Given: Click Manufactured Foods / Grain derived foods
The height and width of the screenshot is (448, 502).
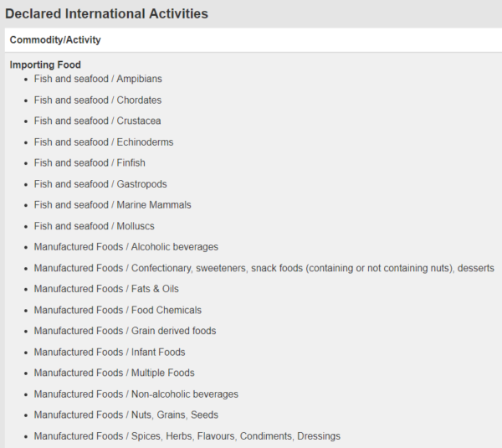Looking at the screenshot, I should 125,331.
